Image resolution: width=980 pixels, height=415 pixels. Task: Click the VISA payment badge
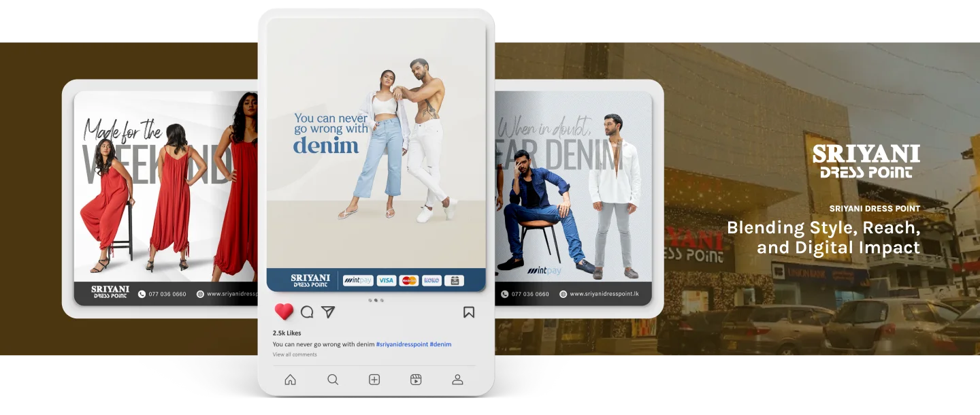[387, 280]
